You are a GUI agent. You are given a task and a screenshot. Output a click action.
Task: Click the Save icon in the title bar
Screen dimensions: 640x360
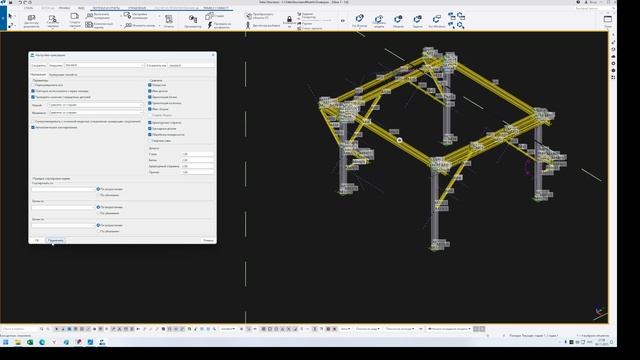[11, 2]
